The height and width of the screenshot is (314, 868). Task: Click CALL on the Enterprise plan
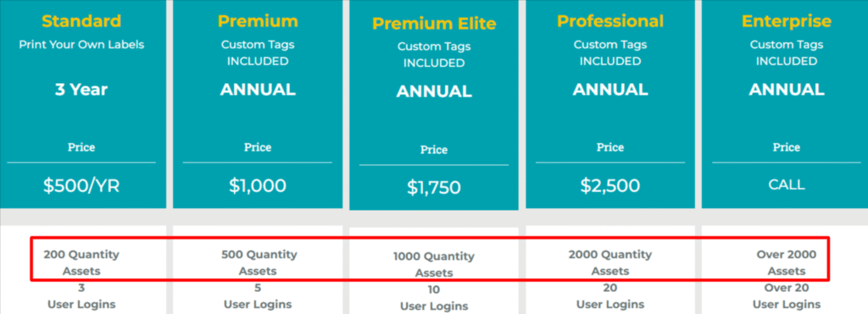coord(787,185)
